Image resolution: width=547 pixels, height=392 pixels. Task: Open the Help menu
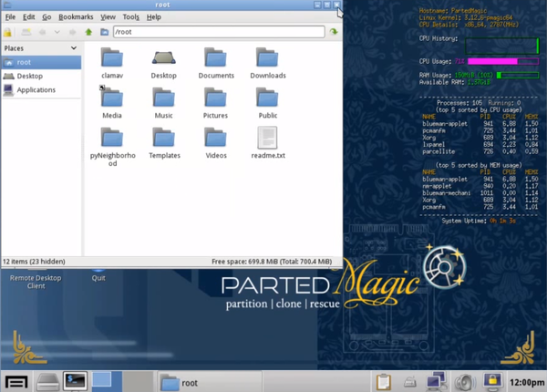153,16
